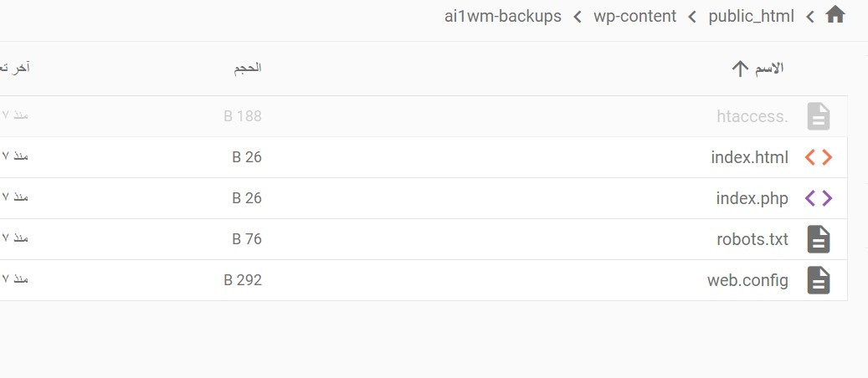
Task: Select the index.html file name
Action: [749, 157]
